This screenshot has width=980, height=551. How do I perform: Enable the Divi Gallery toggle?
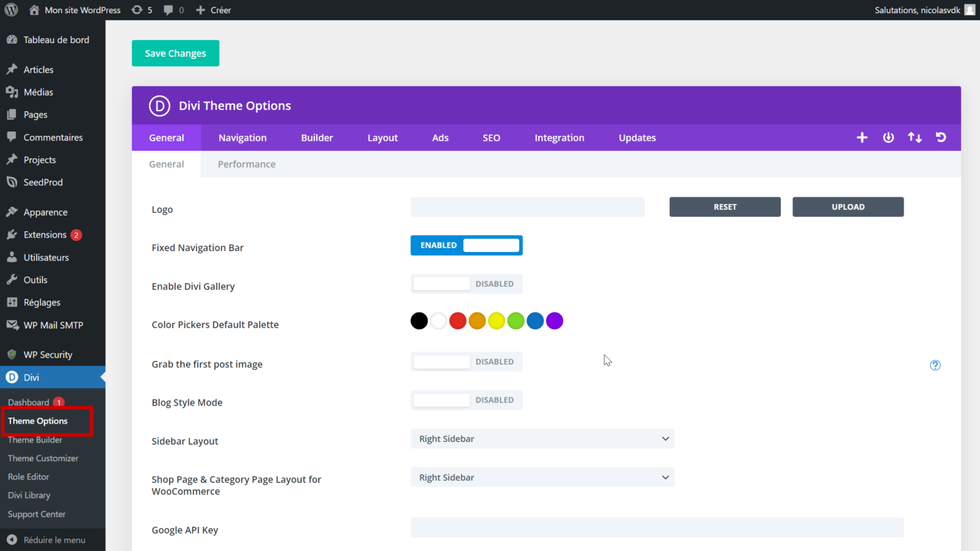coord(466,284)
